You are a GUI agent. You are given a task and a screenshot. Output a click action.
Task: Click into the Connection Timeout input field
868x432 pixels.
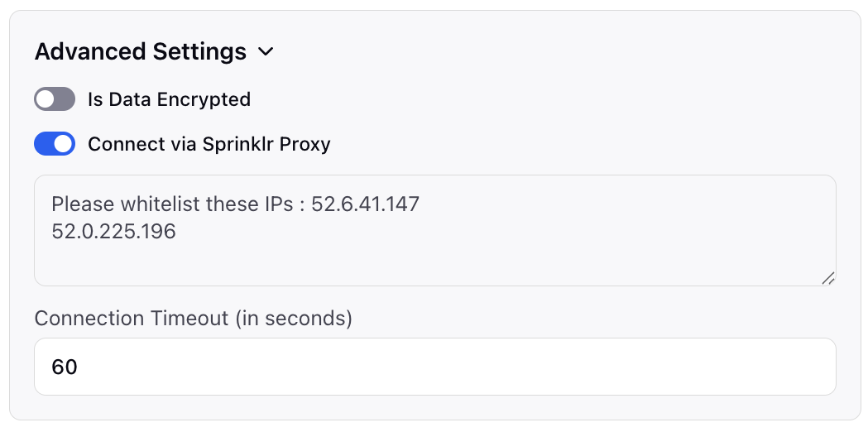(x=435, y=367)
